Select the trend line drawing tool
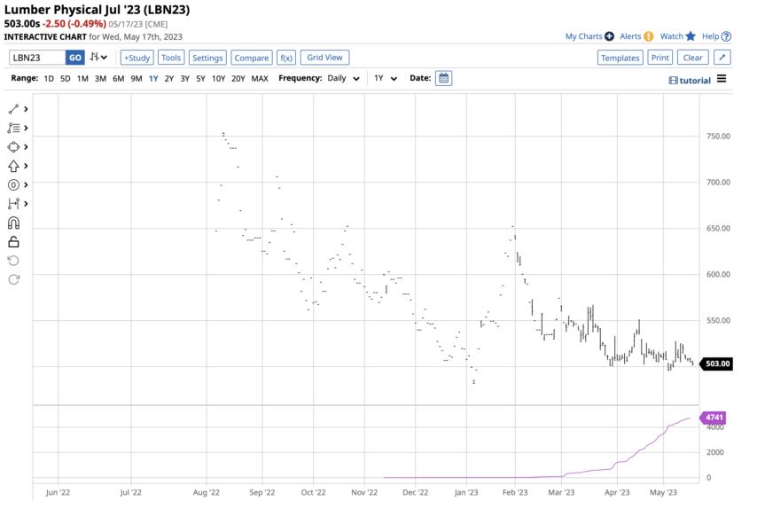Viewport: 757px width, 532px height. (x=12, y=109)
